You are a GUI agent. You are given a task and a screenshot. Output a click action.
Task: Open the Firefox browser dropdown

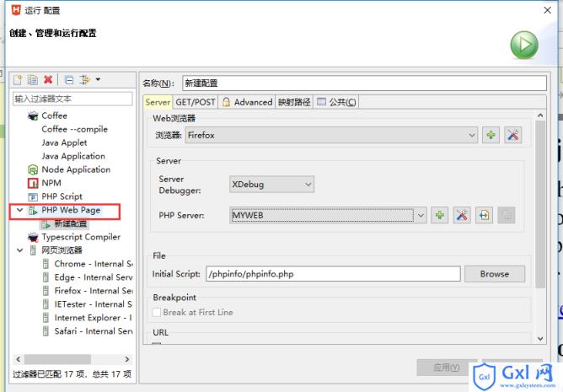471,135
